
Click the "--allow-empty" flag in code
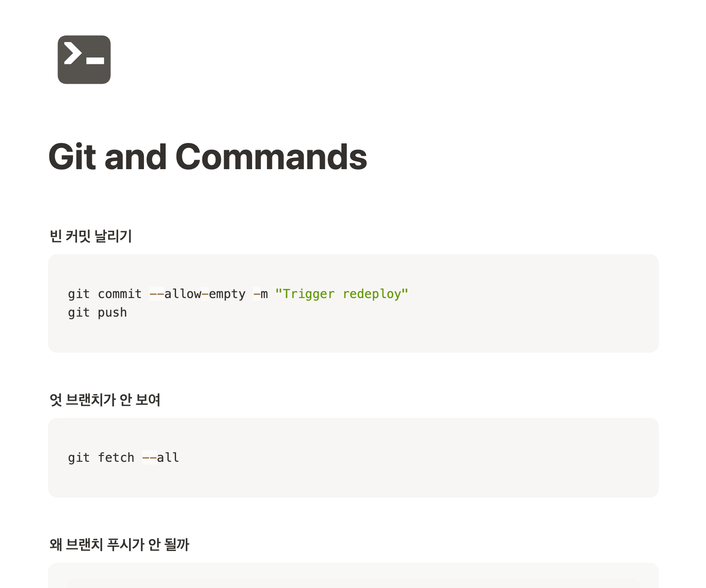[x=197, y=294]
